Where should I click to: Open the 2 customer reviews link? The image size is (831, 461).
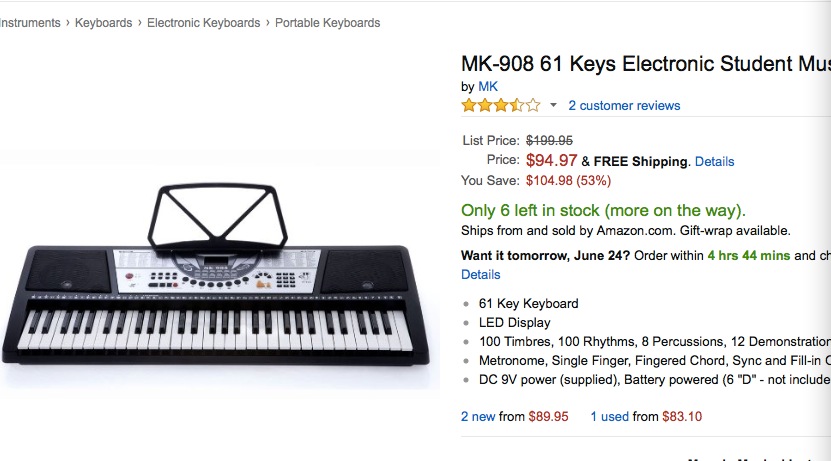point(624,105)
